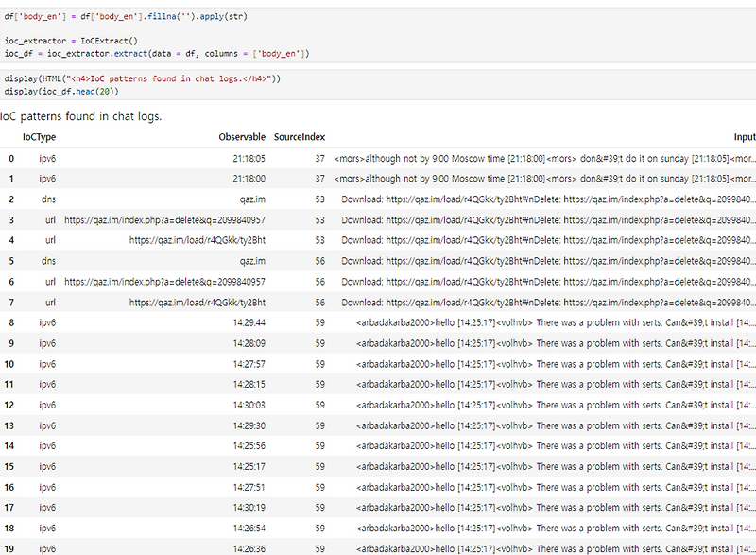Click the ipv6 type cell in row 1
756x555 pixels.
coord(47,179)
